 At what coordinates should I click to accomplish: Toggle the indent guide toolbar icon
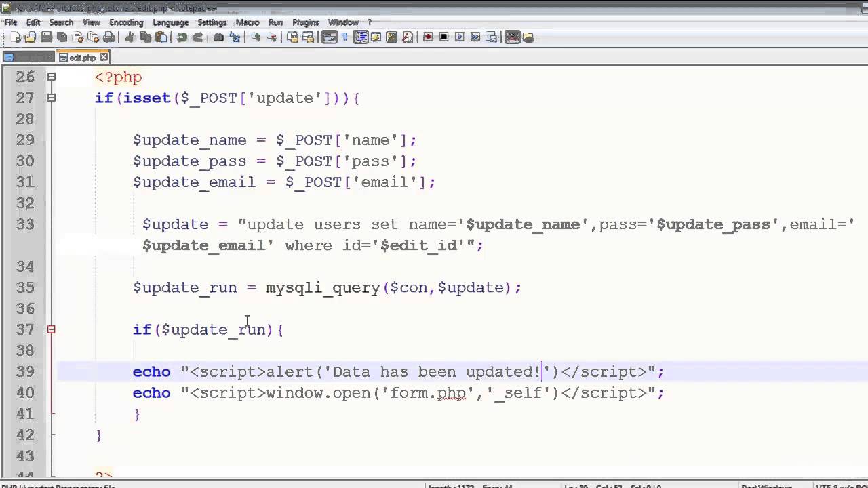coord(361,37)
